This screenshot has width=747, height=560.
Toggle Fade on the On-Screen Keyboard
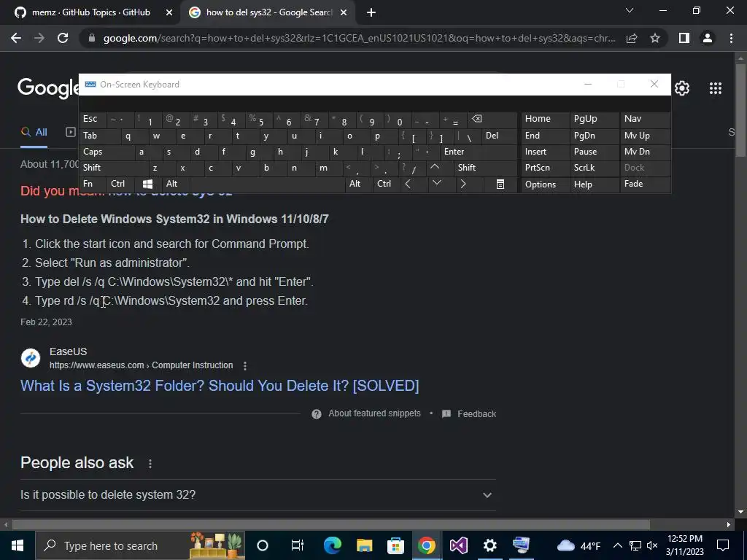645,184
